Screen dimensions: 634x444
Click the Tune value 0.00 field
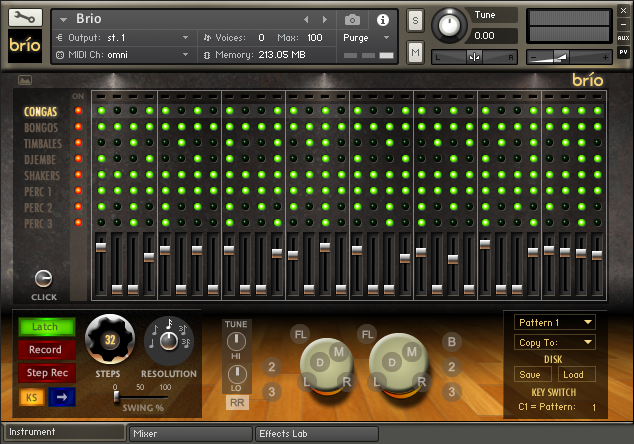click(x=494, y=36)
